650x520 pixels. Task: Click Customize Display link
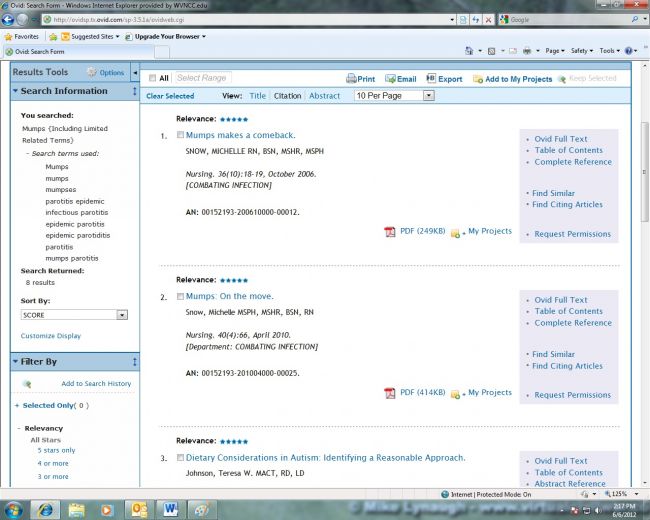click(x=51, y=336)
